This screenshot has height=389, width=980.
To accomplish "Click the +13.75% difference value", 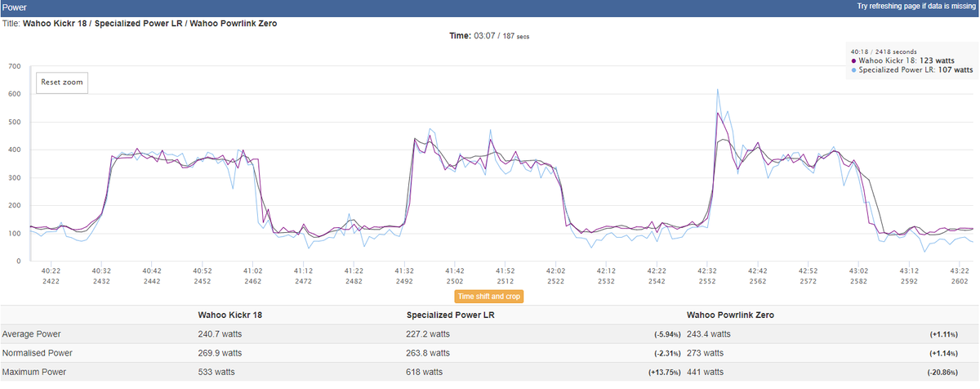I will coord(666,373).
